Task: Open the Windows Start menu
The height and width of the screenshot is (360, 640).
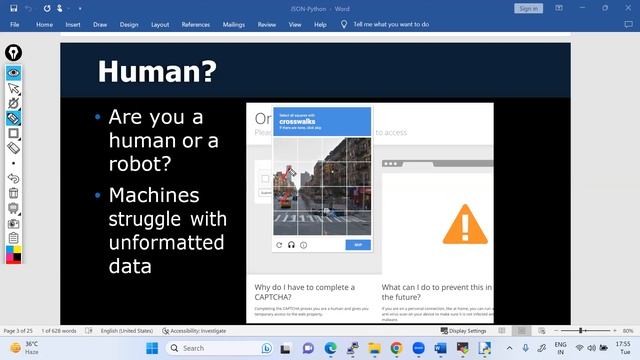Action: pos(152,348)
